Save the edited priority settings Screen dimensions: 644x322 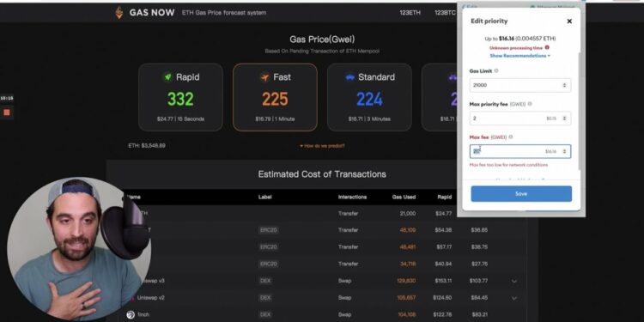pos(521,194)
